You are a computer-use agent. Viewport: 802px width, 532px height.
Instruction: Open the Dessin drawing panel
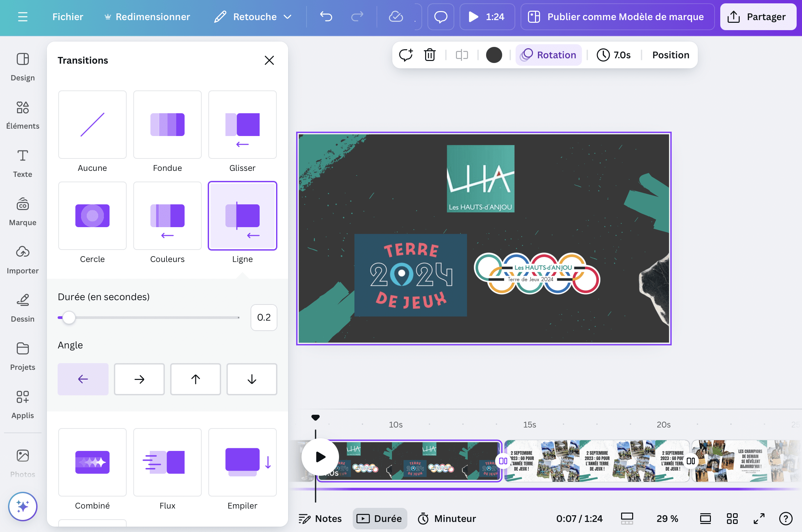(x=23, y=308)
